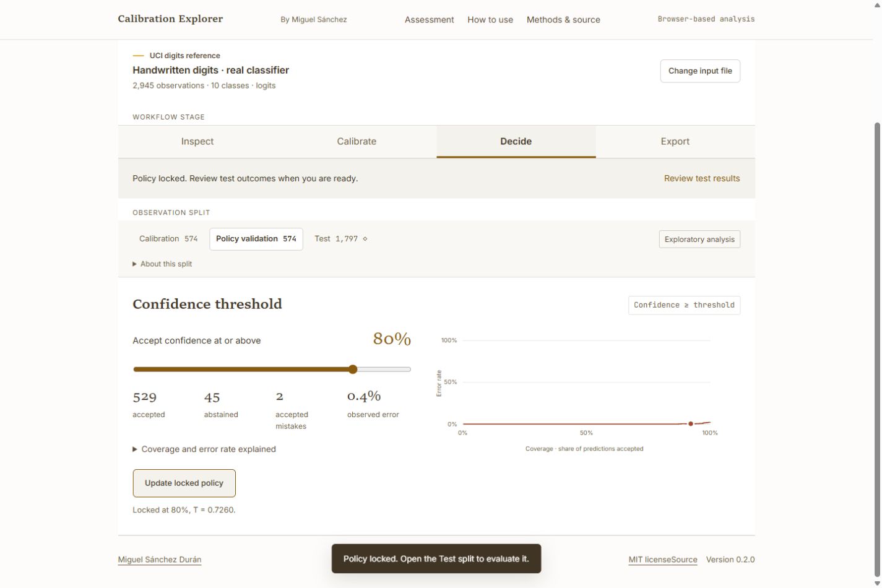Viewport: 882px width, 588px height.
Task: Toggle Exploratory analysis mode
Action: (x=699, y=240)
